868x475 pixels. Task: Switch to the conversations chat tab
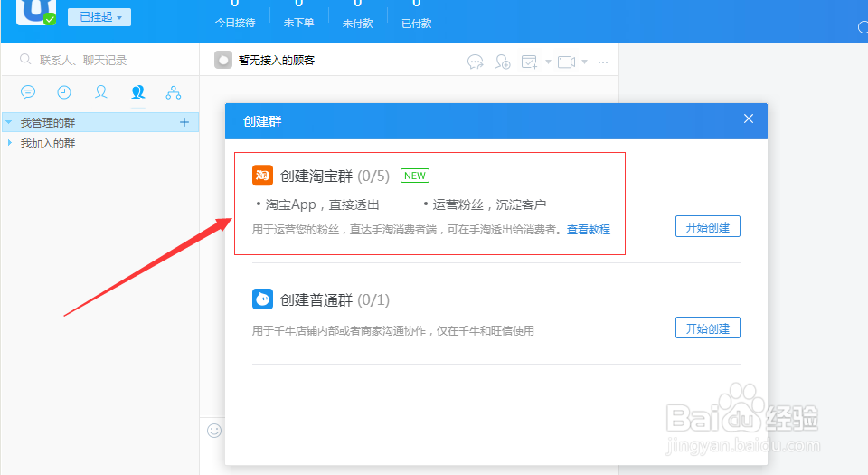pos(28,92)
